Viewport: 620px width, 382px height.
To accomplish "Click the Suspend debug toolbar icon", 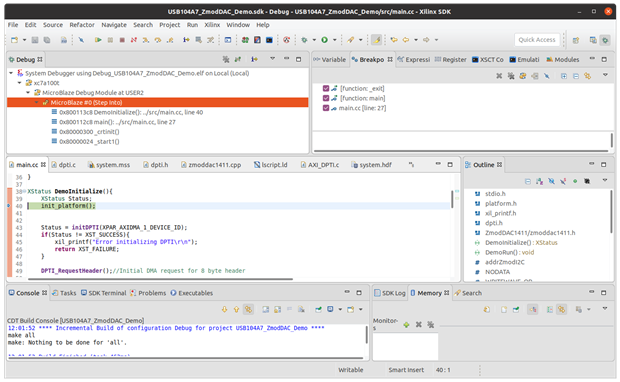I will tap(110, 40).
